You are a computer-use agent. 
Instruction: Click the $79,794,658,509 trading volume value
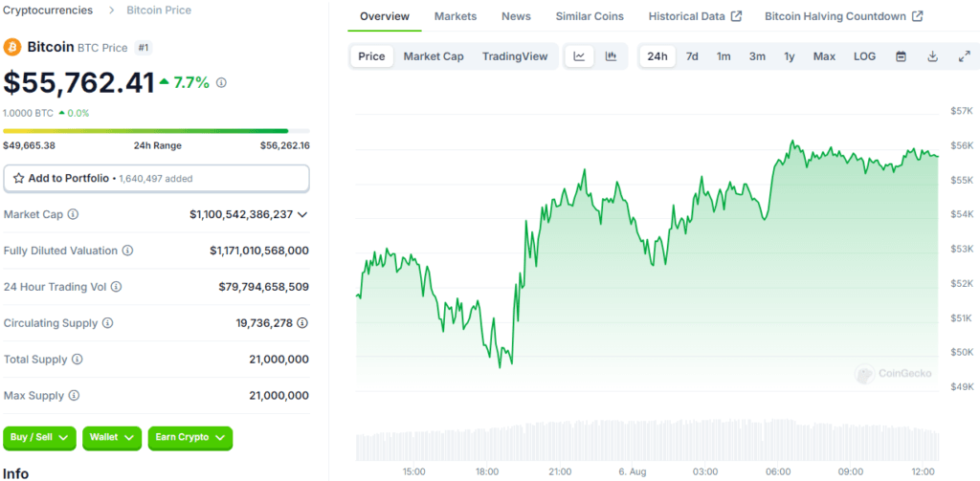pos(264,287)
